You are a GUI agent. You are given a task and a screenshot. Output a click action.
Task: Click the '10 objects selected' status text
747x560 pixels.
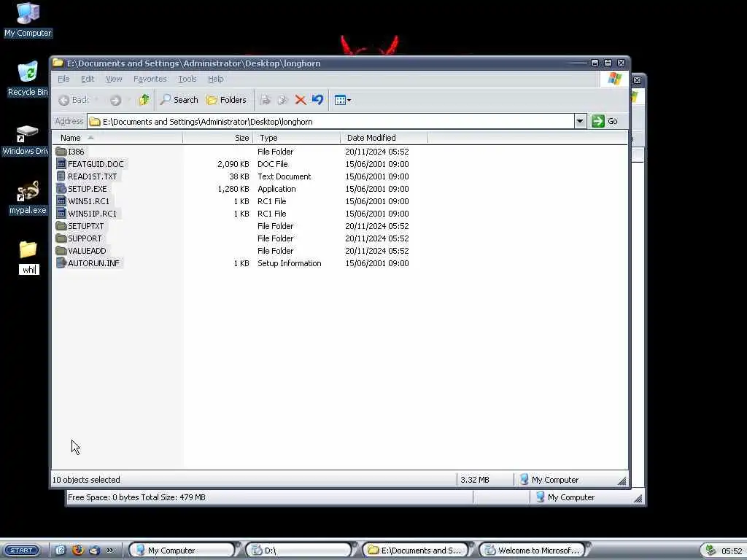coord(86,480)
